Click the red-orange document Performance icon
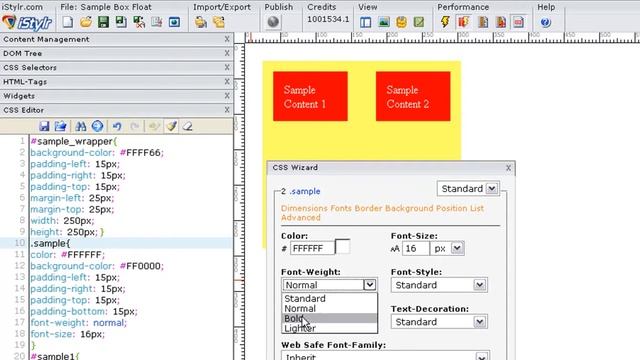 click(x=501, y=22)
